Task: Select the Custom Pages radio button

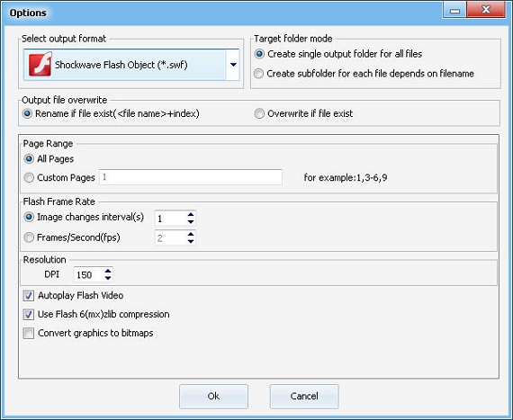Action: (x=29, y=177)
